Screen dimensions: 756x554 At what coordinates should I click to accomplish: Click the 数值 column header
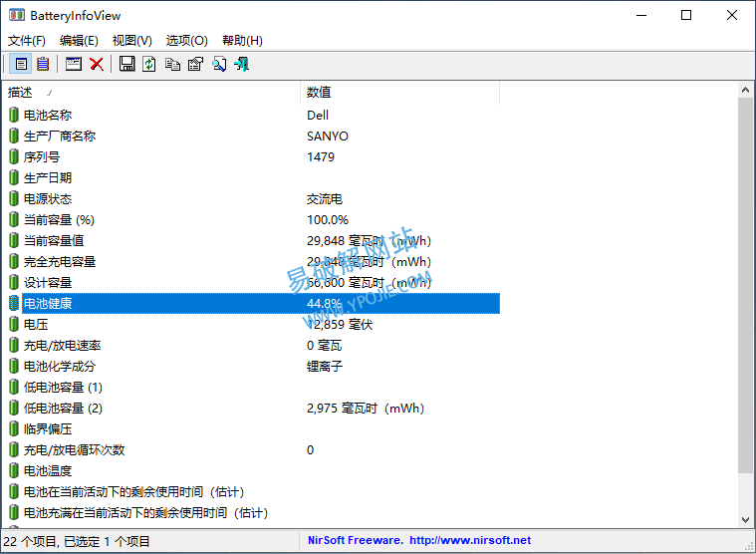pos(398,92)
